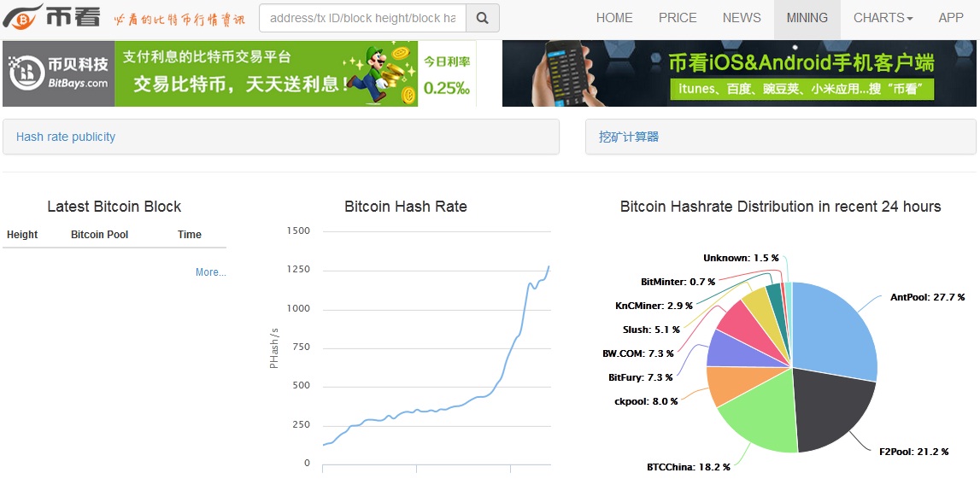
Task: Click the AntPool: 27.7 % label
Action: 928,298
